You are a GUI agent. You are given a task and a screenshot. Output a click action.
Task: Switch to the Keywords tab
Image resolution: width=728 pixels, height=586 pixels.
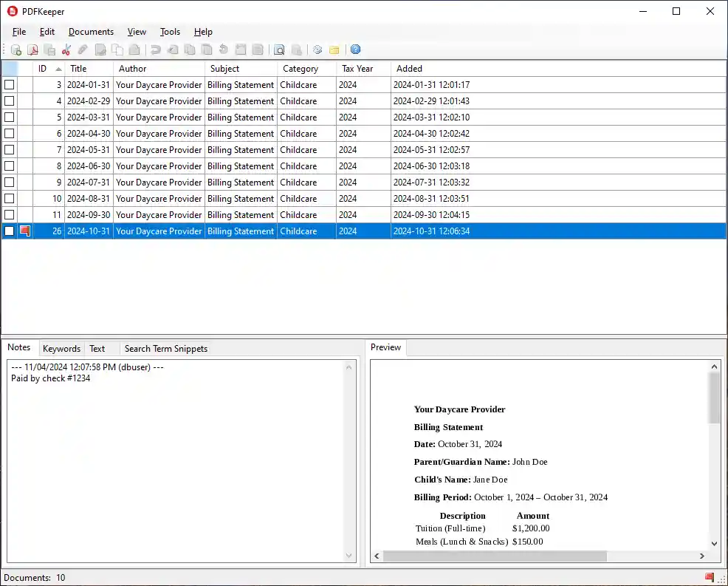(x=61, y=348)
